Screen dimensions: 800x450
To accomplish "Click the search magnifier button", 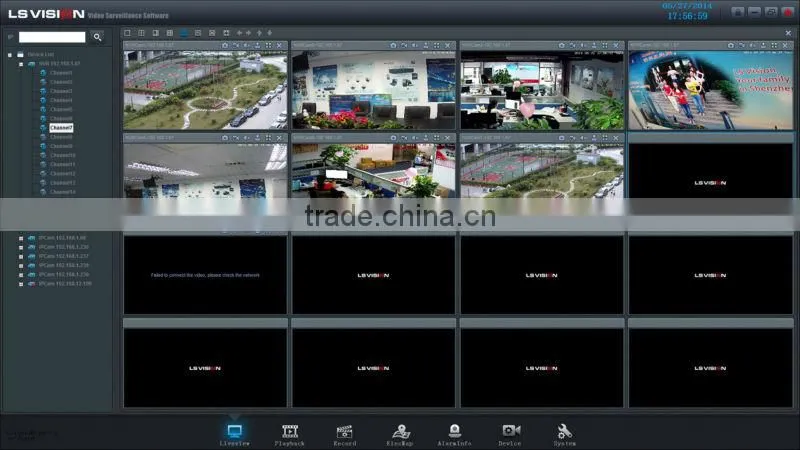I will pyautogui.click(x=97, y=37).
